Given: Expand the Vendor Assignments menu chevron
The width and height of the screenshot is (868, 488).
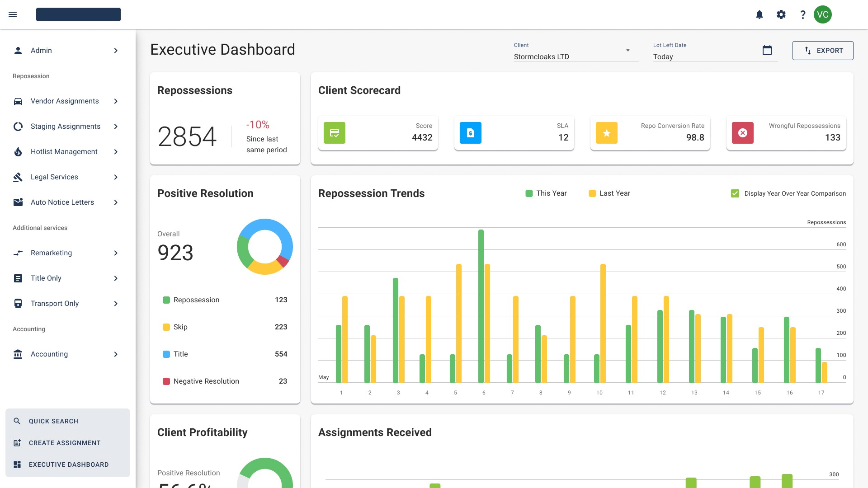Looking at the screenshot, I should [x=116, y=101].
